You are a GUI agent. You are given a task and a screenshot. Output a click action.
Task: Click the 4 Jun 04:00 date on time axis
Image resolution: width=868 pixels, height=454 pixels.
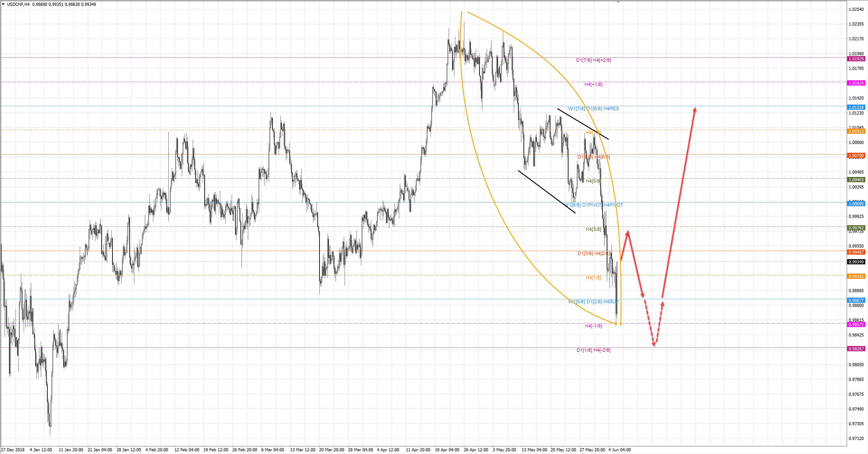pos(619,450)
